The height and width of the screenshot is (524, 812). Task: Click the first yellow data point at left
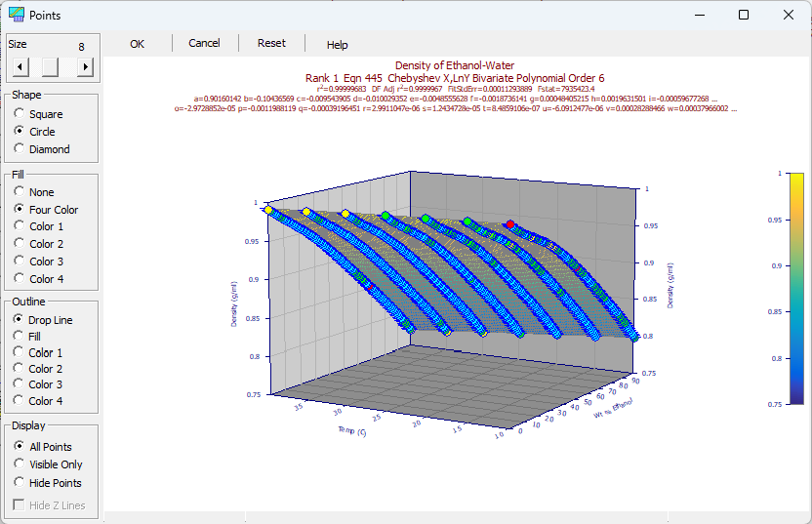tap(268, 210)
